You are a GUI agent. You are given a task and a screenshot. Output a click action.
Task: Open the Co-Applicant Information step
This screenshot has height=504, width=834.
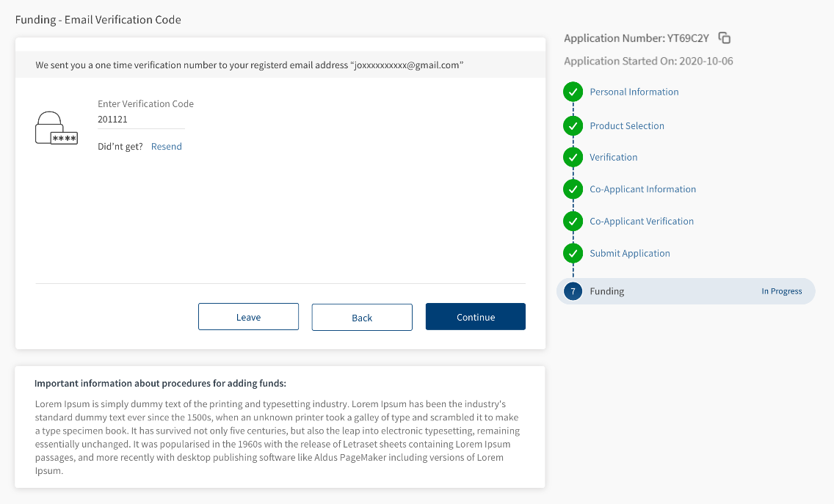tap(642, 189)
